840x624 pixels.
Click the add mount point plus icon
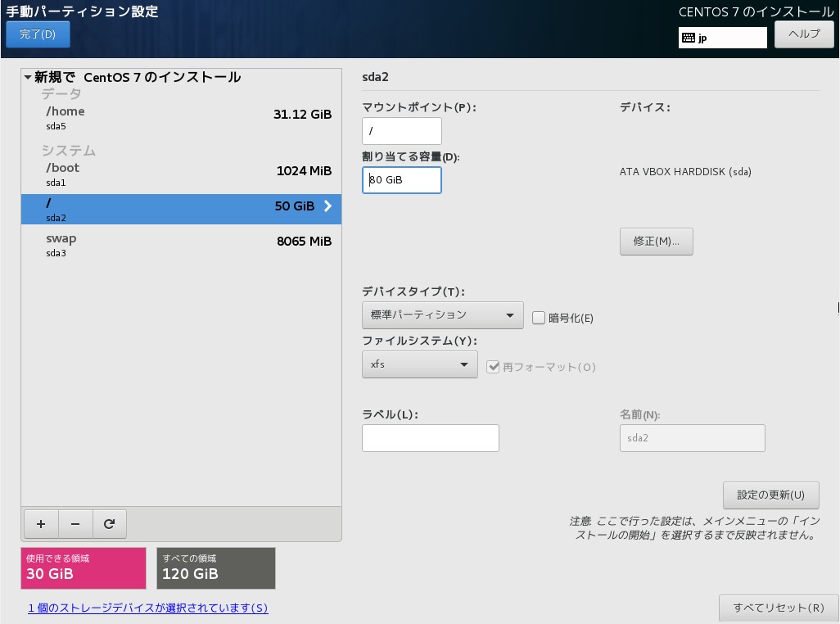coord(41,524)
